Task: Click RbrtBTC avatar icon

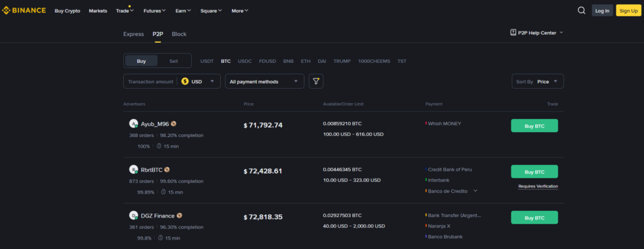Action: point(133,169)
